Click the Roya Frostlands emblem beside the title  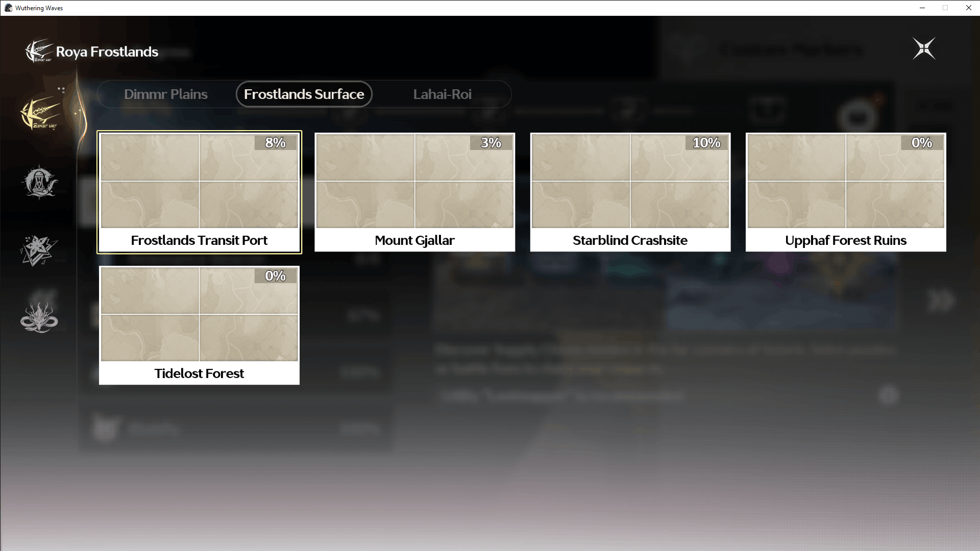[x=39, y=51]
